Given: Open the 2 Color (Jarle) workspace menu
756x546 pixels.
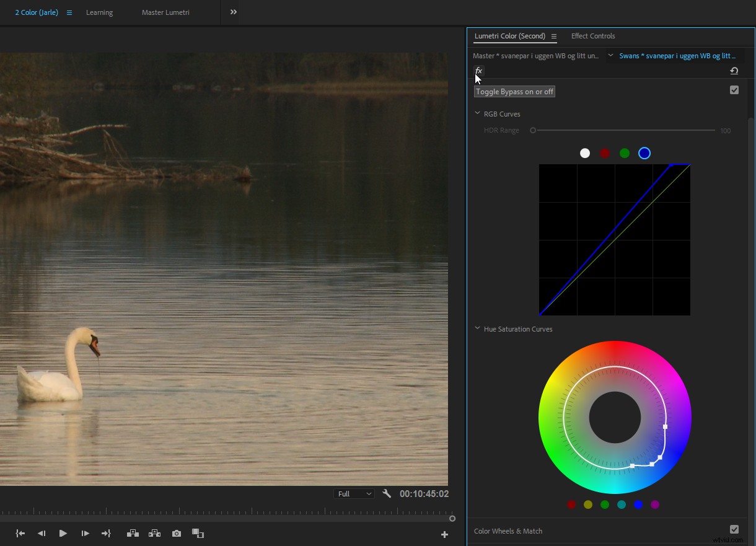Looking at the screenshot, I should pyautogui.click(x=69, y=12).
